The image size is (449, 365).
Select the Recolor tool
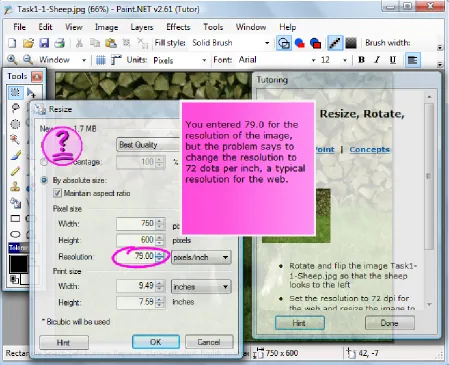[x=15, y=203]
